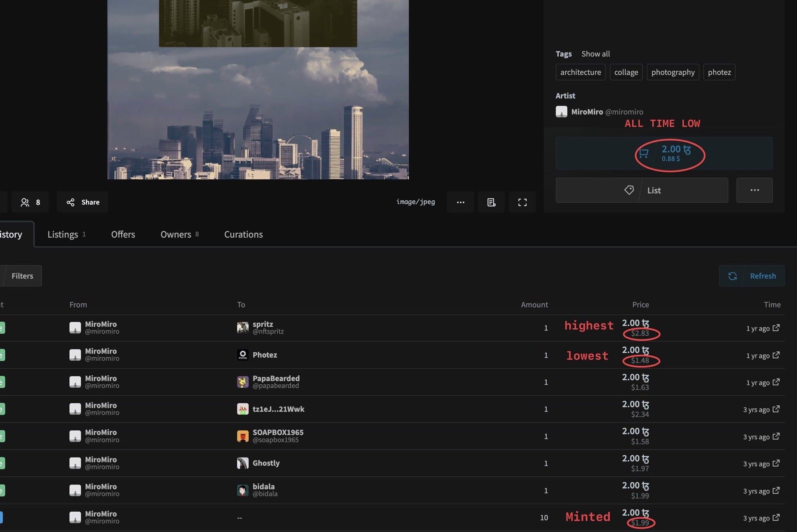Click the List token button
The image size is (797, 532).
[642, 190]
